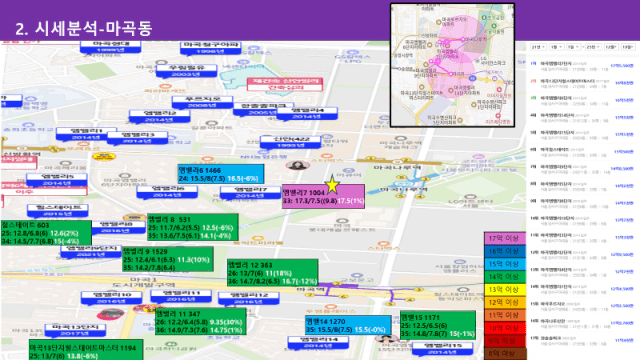Open rank 2 listing 마곡13단지힐스테이트마스터
The image size is (640, 360).
click(582, 83)
